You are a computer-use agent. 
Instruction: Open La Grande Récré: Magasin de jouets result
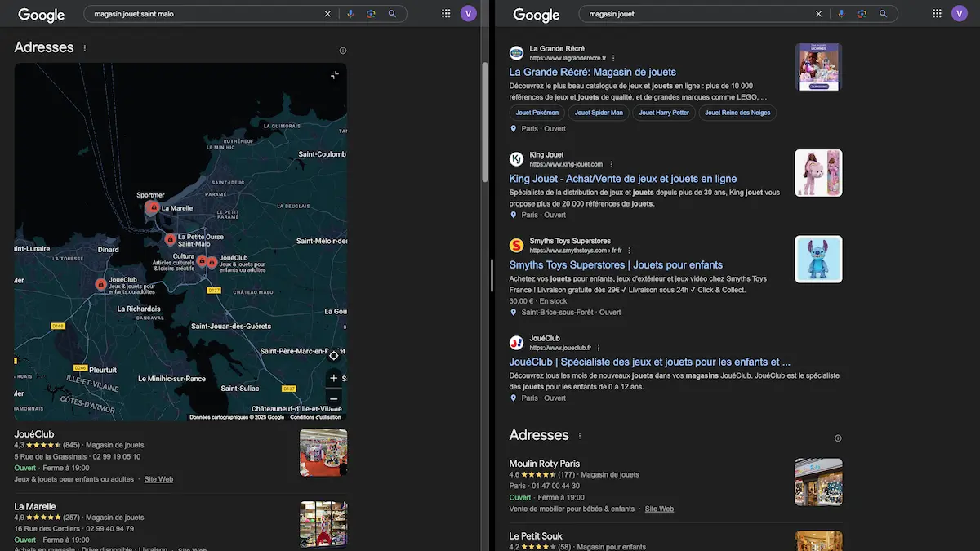click(593, 72)
